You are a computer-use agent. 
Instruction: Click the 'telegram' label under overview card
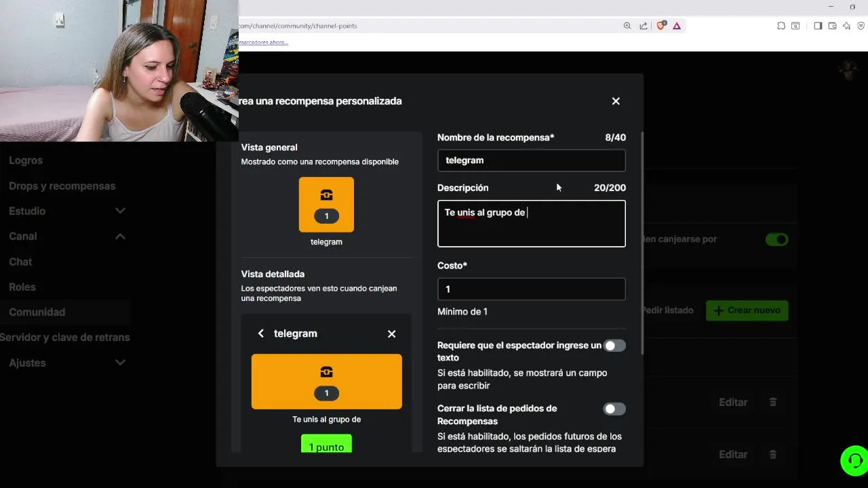click(326, 242)
